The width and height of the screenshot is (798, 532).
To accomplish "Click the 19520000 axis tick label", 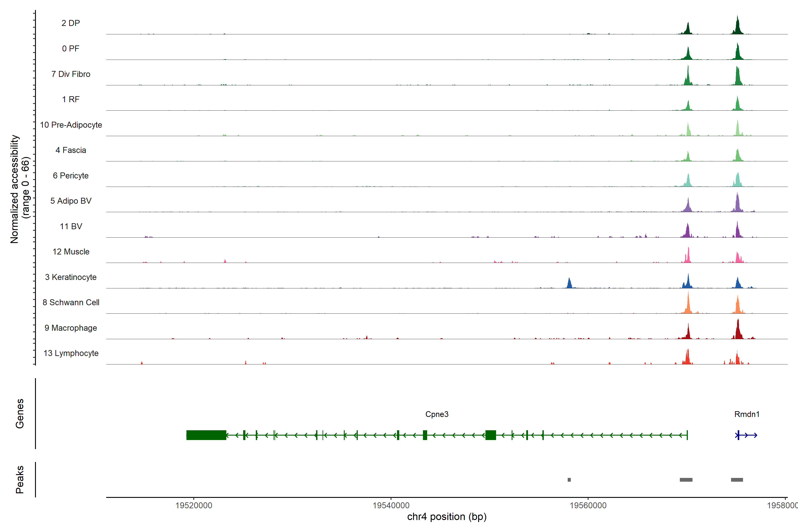I will [194, 505].
